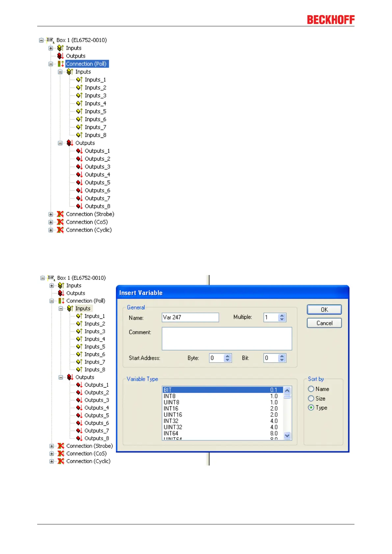Click the Outputs_5 variable icon in upper tree
Viewport: 392px width, 554px height.
[x=79, y=182]
